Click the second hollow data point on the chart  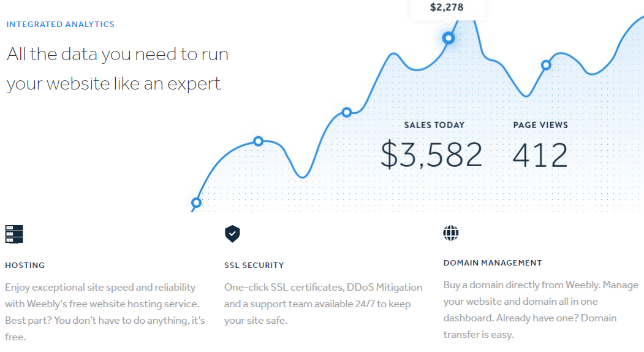pos(258,141)
